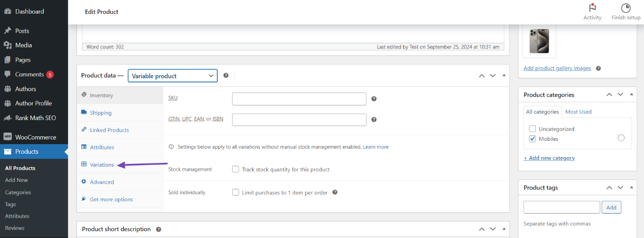Collapse the Product data panel triangle
The height and width of the screenshot is (238, 644).
pyautogui.click(x=504, y=75)
